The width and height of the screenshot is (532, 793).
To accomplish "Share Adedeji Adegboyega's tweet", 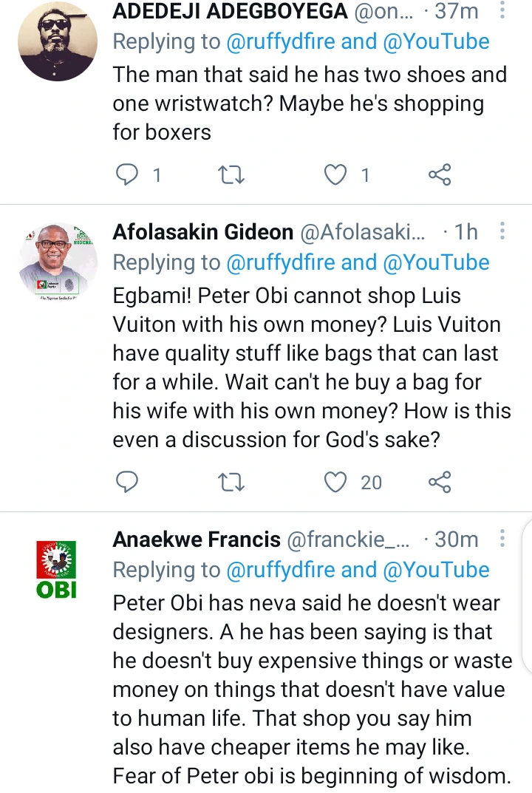I will 440,174.
